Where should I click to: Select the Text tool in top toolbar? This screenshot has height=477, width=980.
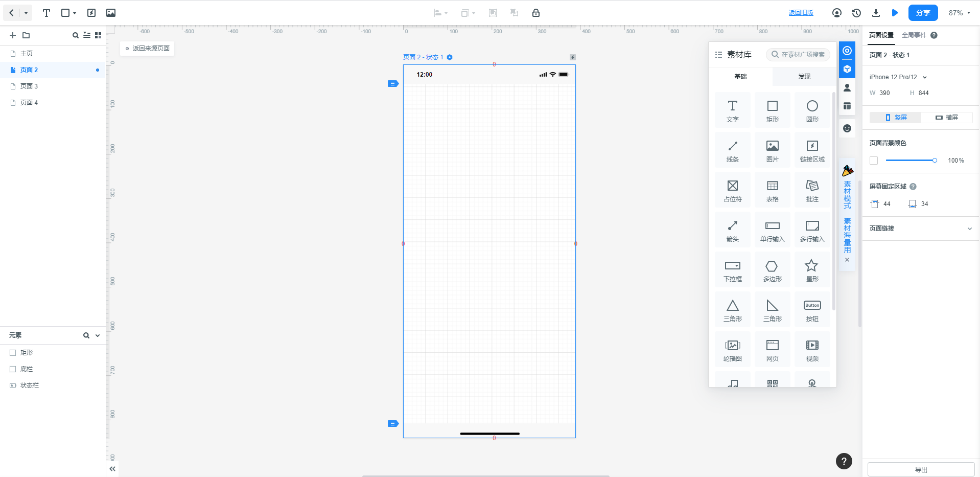[x=46, y=13]
